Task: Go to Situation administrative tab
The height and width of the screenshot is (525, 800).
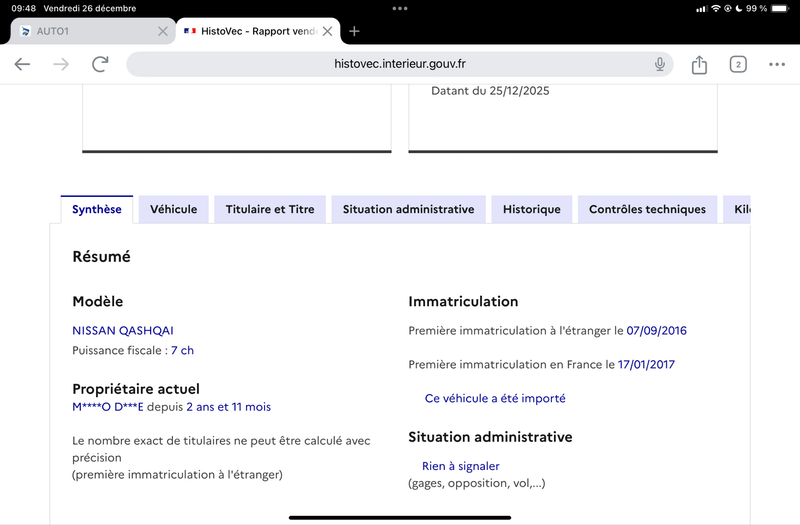Action: pyautogui.click(x=408, y=209)
